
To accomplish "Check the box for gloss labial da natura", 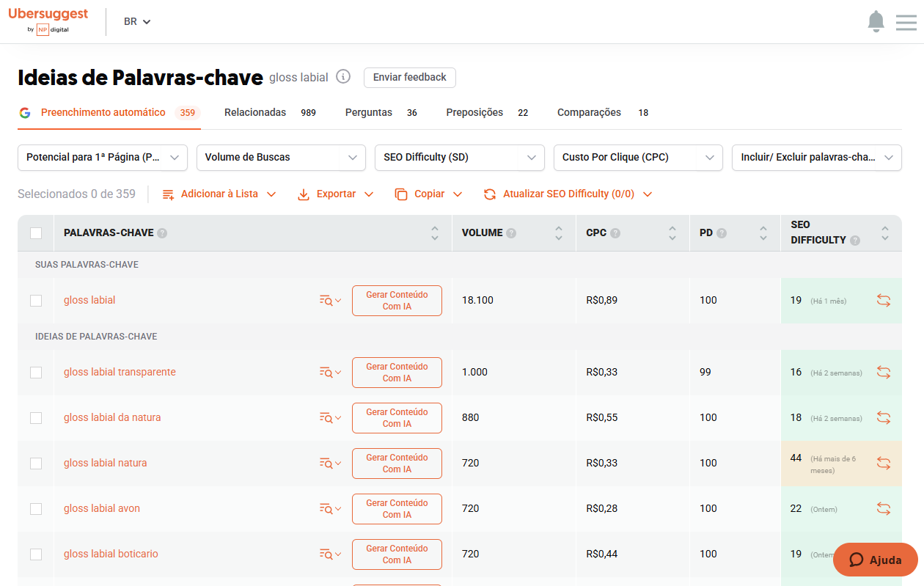I will pos(36,418).
